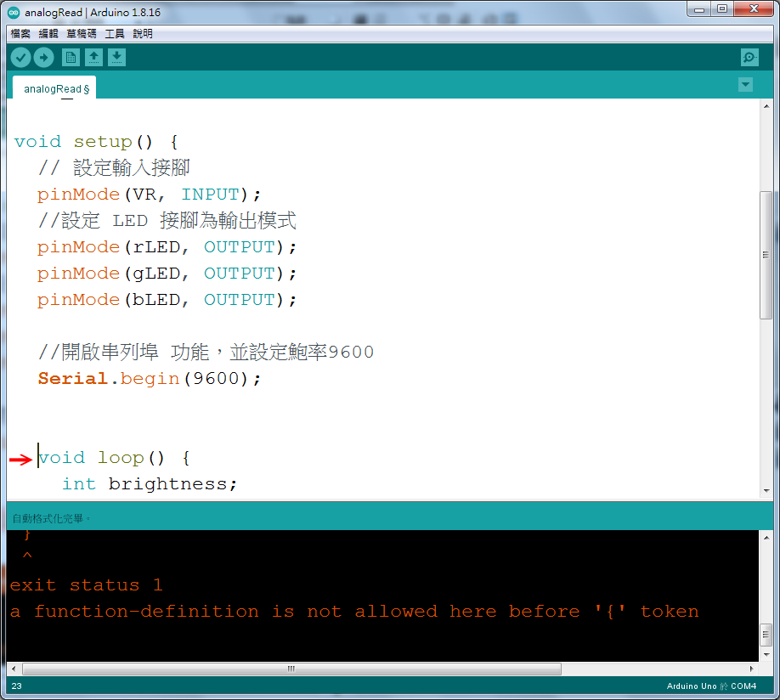Click the horizontal scrollbar thumb
The width and height of the screenshot is (780, 700).
[x=291, y=669]
